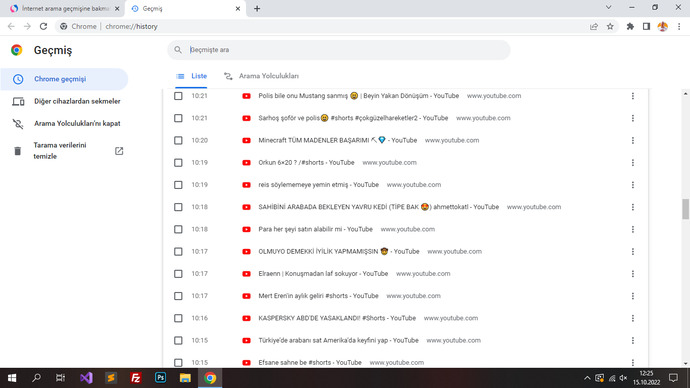Open actions menu for Mert Eren'in aylık geliri
Screen dimensions: 690x388
pyautogui.click(x=633, y=296)
